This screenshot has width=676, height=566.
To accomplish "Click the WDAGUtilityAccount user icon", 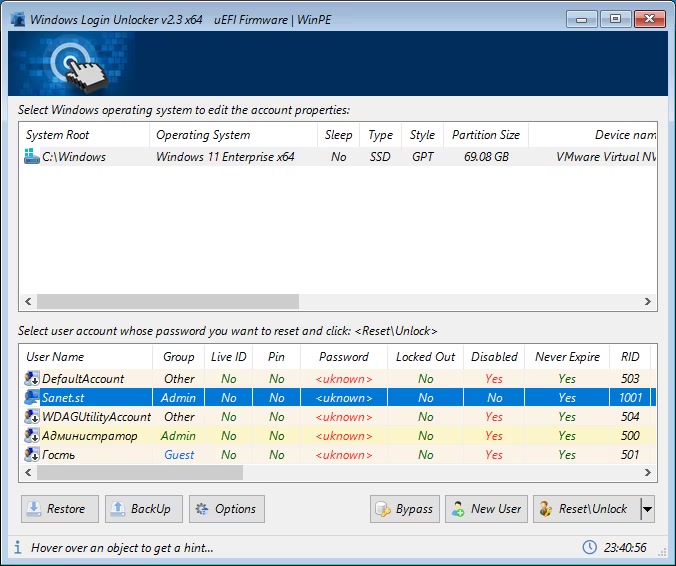I will [31, 416].
